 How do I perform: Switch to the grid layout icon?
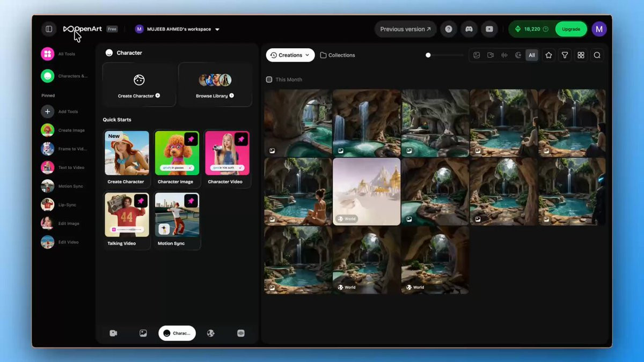pos(581,55)
